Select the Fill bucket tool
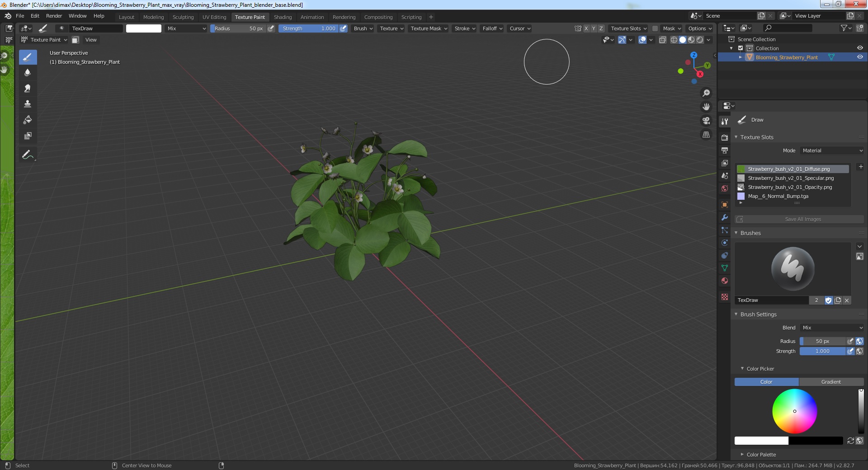Screen dimensions: 868x470 click(28, 120)
